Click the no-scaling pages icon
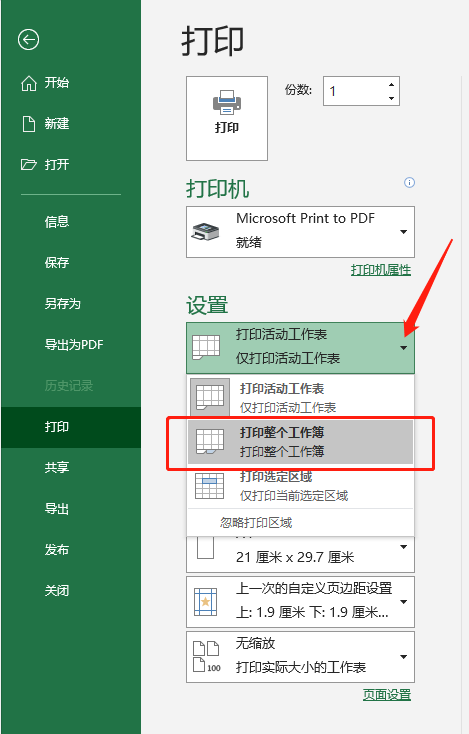469x734 pixels. click(206, 656)
